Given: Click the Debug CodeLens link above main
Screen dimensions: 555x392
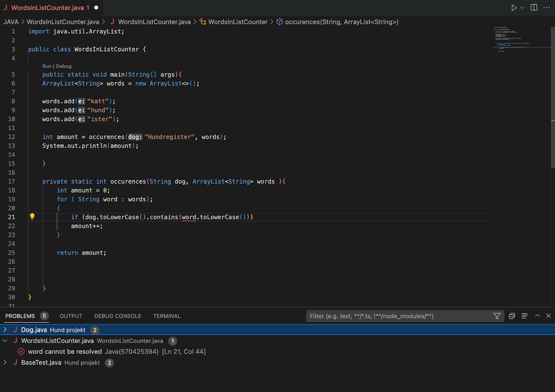Looking at the screenshot, I should (x=63, y=66).
